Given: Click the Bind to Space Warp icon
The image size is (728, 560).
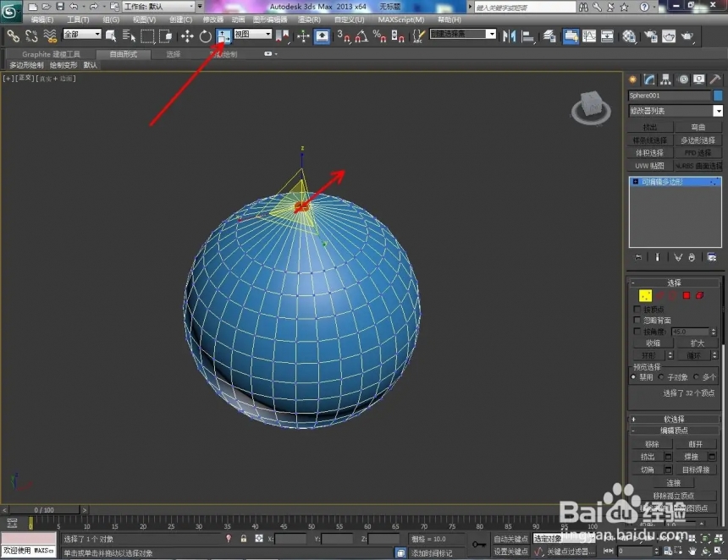Looking at the screenshot, I should (x=50, y=36).
